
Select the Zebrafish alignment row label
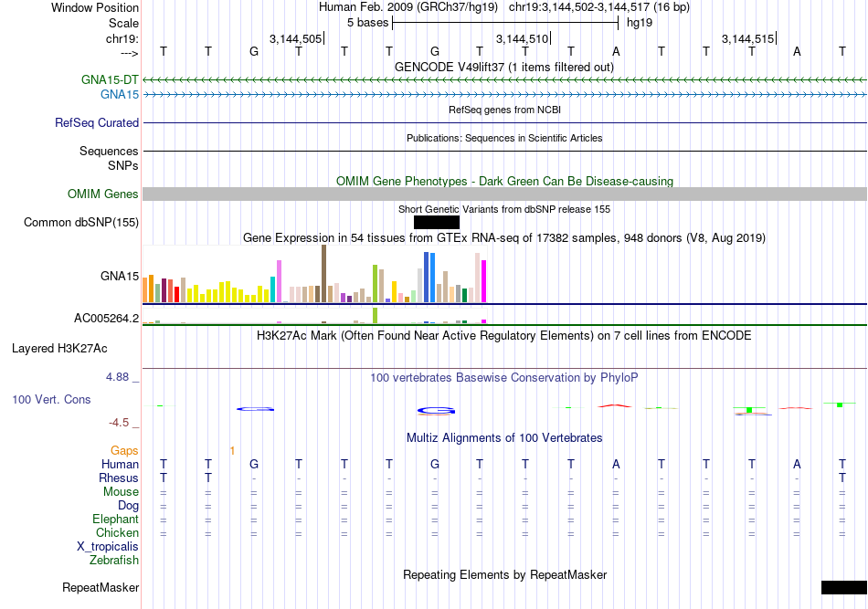pyautogui.click(x=114, y=560)
